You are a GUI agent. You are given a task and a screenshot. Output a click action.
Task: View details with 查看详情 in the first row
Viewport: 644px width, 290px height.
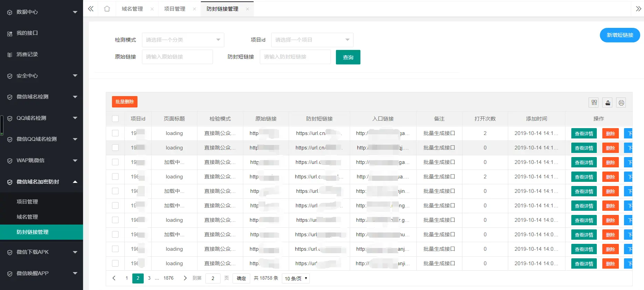pyautogui.click(x=584, y=134)
